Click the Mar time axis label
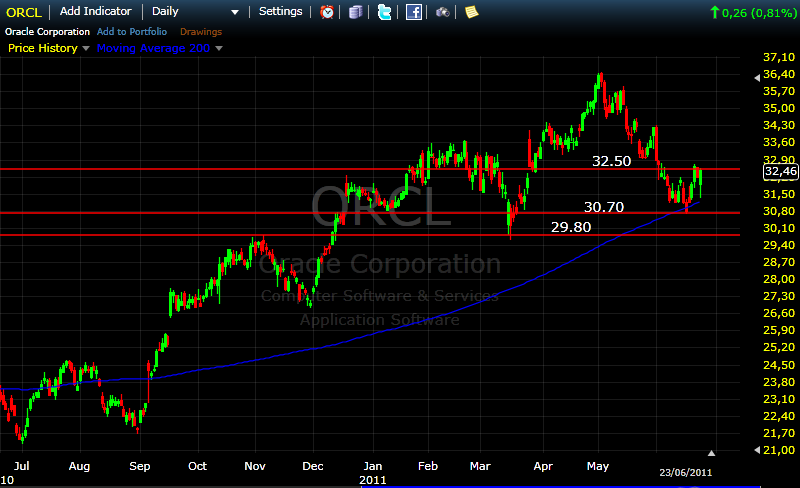Image resolution: width=800 pixels, height=488 pixels. pos(480,466)
